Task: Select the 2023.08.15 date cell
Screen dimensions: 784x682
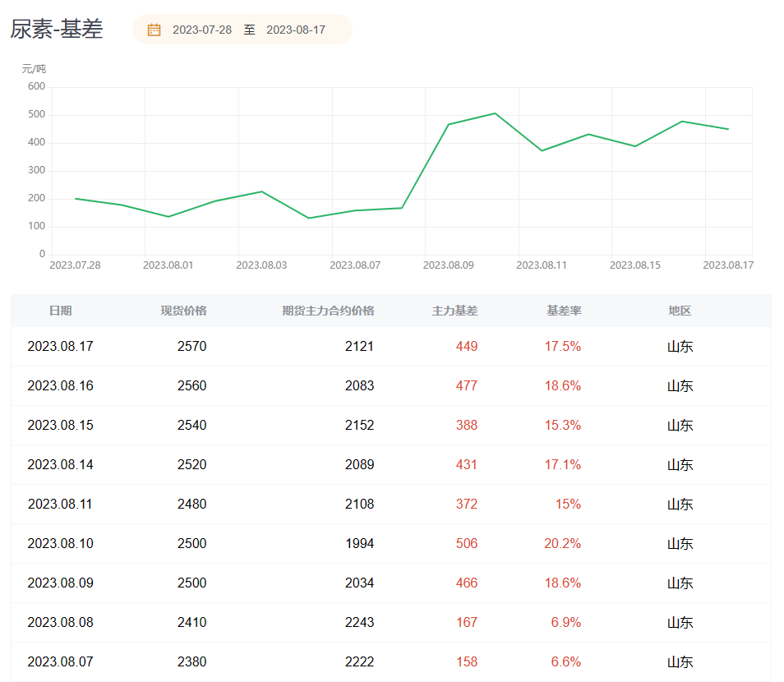Action: 61,425
